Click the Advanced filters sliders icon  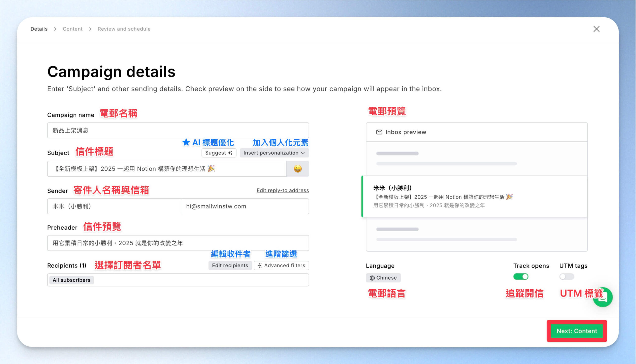tap(260, 265)
